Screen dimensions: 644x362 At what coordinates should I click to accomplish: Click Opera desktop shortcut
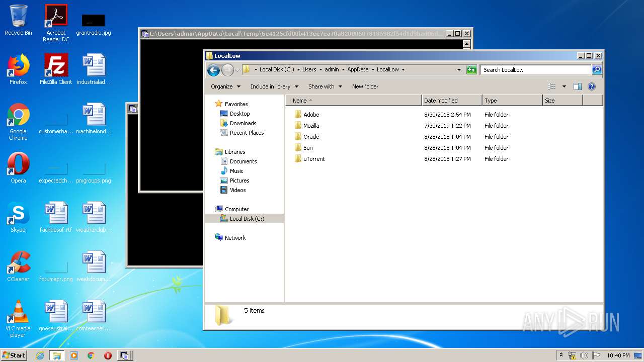click(x=18, y=168)
